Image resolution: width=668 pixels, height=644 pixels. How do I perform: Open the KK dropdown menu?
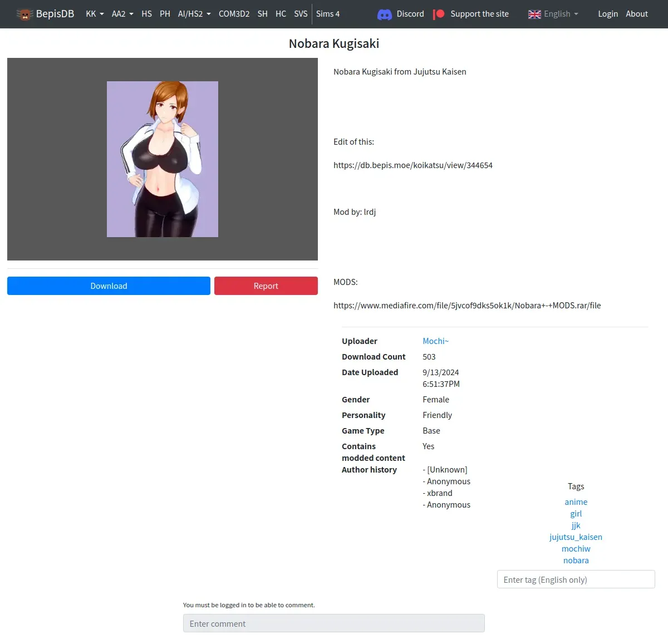tap(95, 14)
